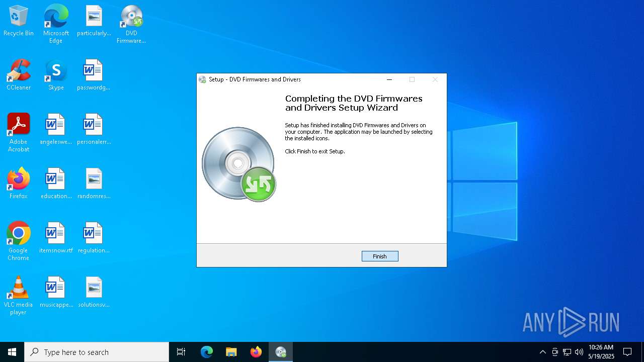Viewport: 644px width, 362px height.
Task: Select the itemsnow.rtf document icon
Action: 56,239
